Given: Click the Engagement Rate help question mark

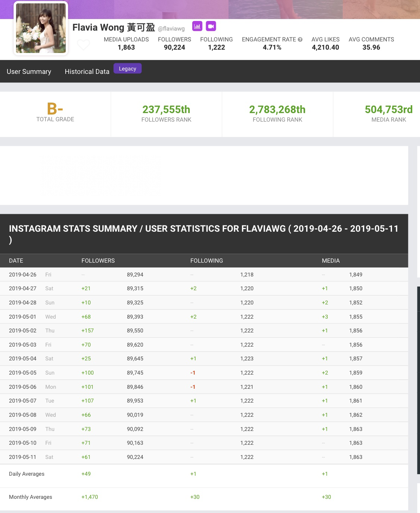Looking at the screenshot, I should [300, 40].
